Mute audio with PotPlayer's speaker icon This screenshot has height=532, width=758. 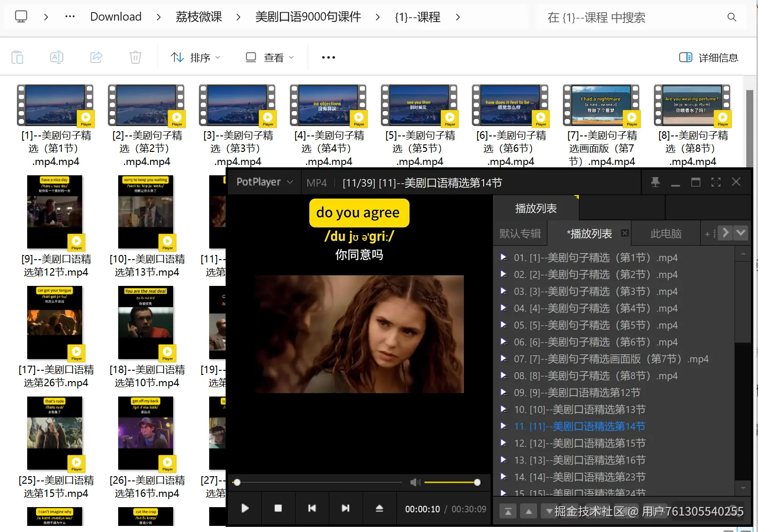pyautogui.click(x=415, y=482)
